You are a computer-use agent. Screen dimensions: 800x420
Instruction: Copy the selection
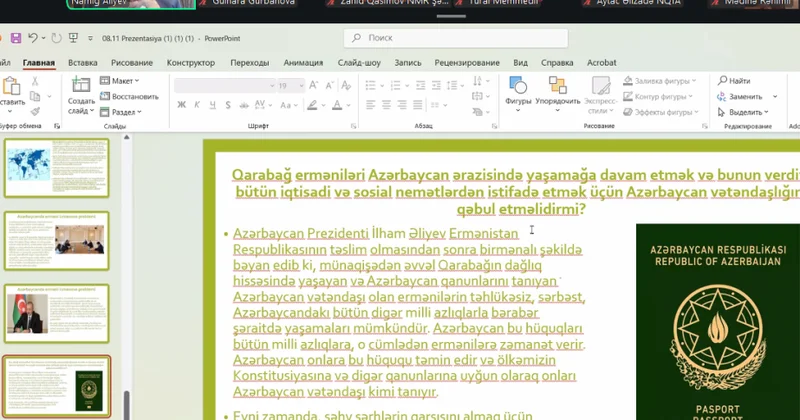coord(35,96)
